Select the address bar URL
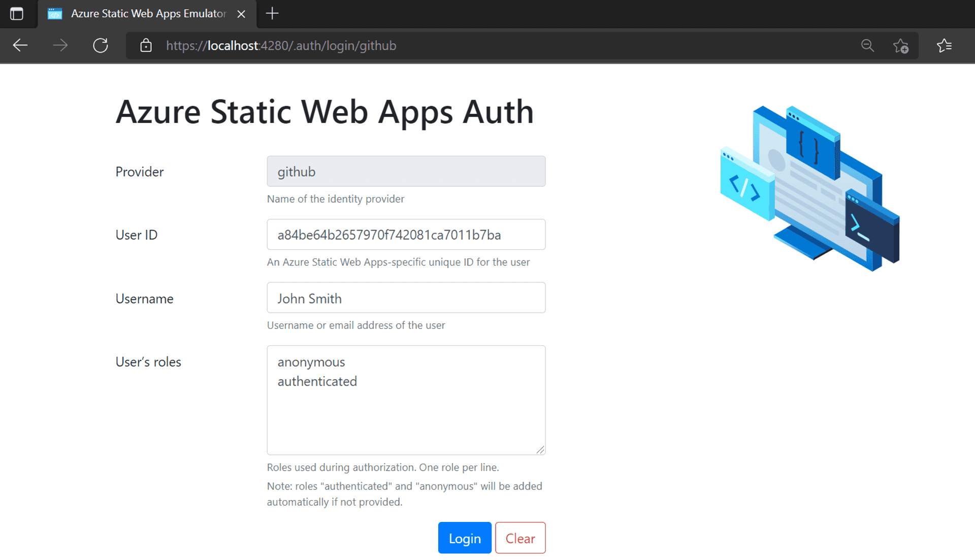Viewport: 975px width, 560px height. click(x=281, y=46)
